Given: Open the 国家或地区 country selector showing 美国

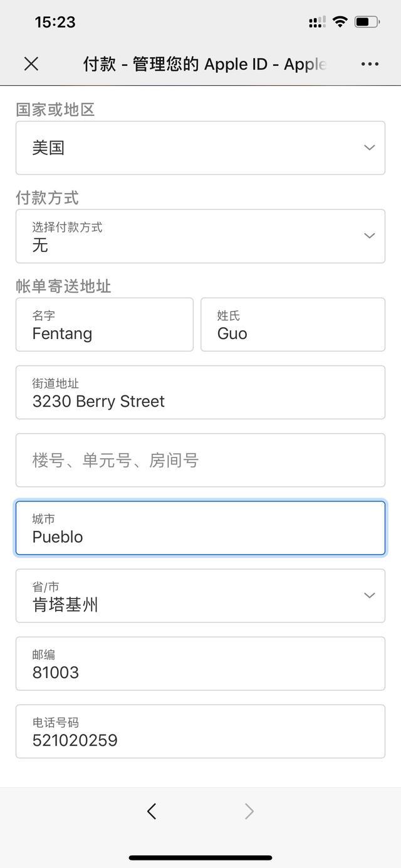Looking at the screenshot, I should 200,147.
